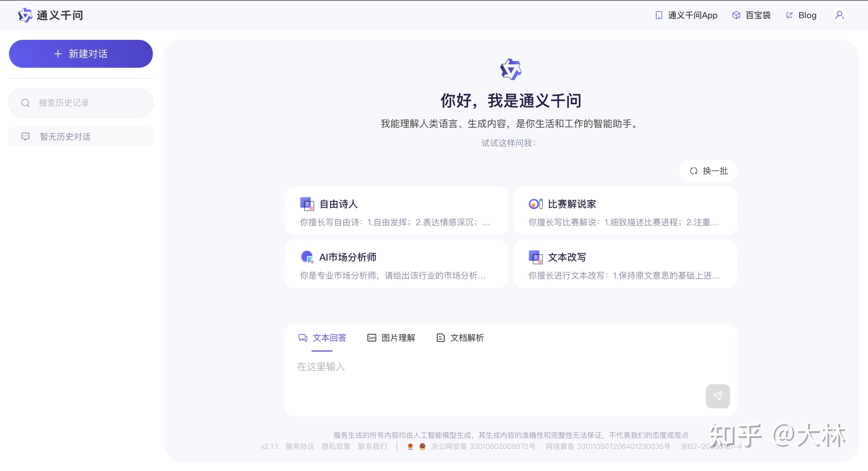Click description '你擅长写比赛解说：1.细致描述…'
Image resolution: width=868 pixels, height=471 pixels.
[624, 222]
